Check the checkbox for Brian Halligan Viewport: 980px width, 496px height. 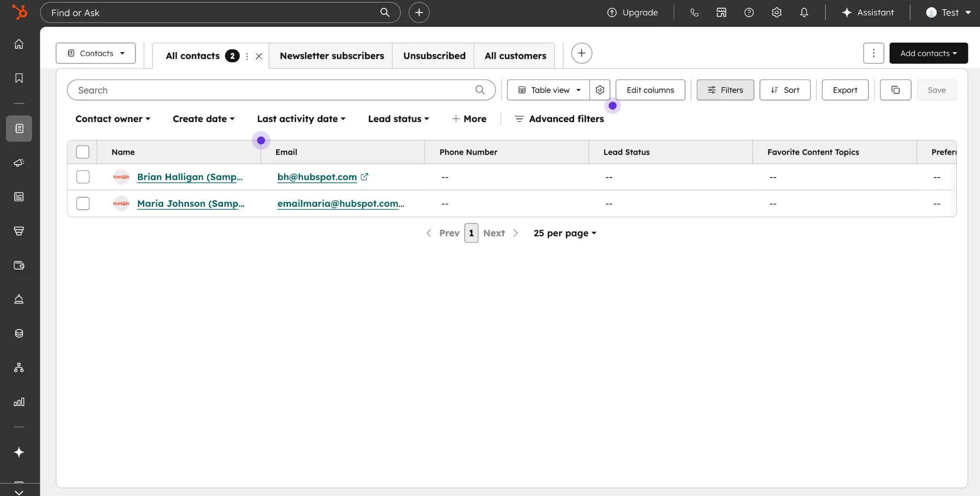click(82, 177)
